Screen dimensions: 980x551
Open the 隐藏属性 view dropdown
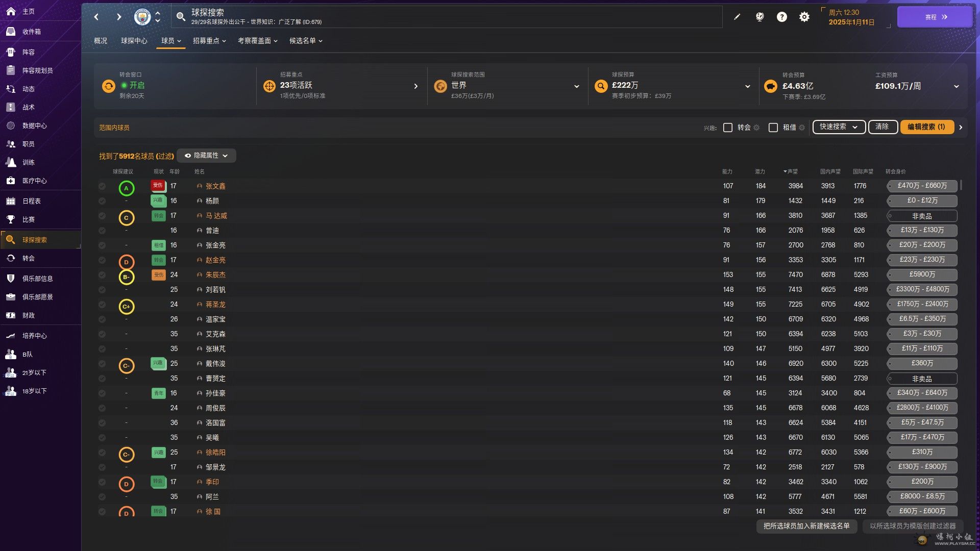(x=206, y=156)
